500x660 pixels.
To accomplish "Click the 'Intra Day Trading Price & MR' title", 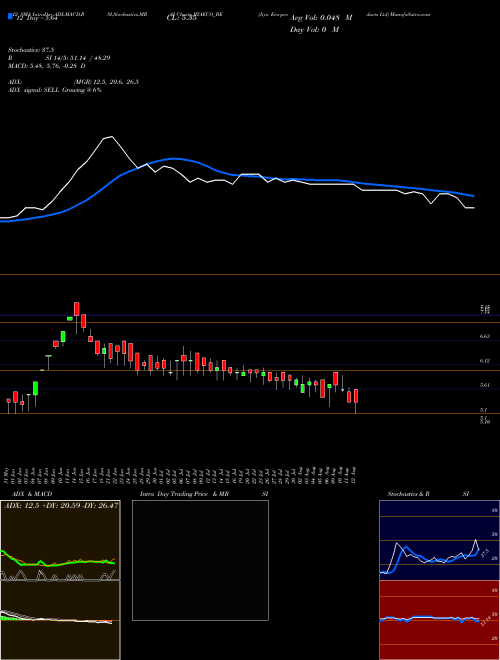I will click(x=184, y=494).
